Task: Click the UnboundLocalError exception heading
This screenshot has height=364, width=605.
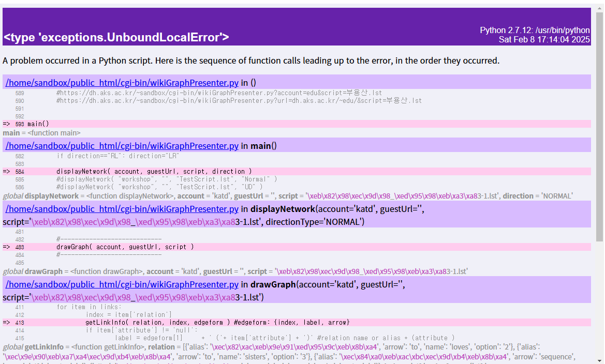Action: click(x=116, y=37)
